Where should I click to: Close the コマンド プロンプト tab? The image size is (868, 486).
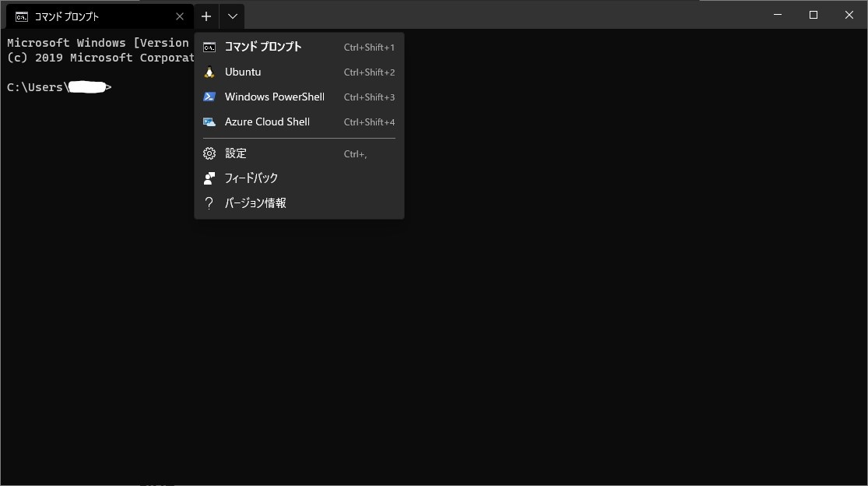tap(179, 16)
